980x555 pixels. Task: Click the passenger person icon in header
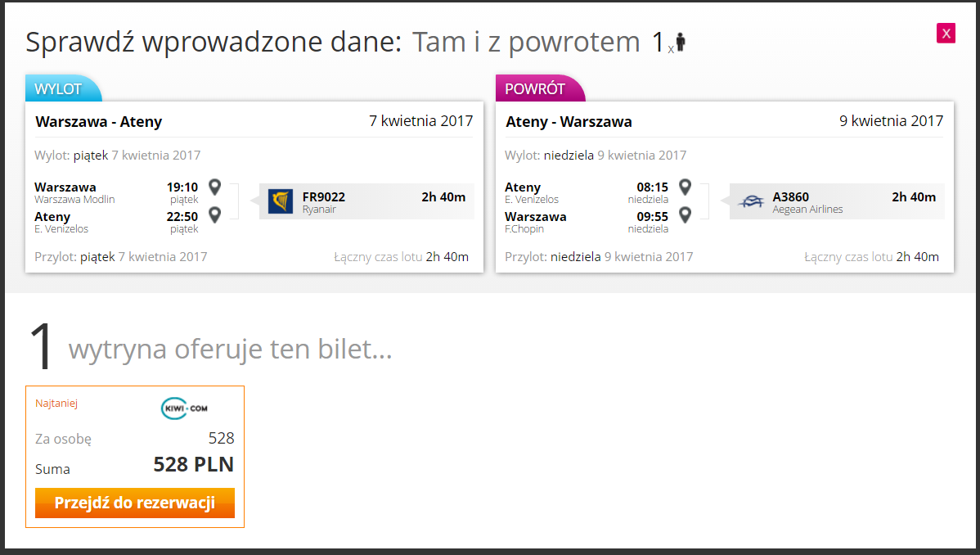pyautogui.click(x=681, y=42)
